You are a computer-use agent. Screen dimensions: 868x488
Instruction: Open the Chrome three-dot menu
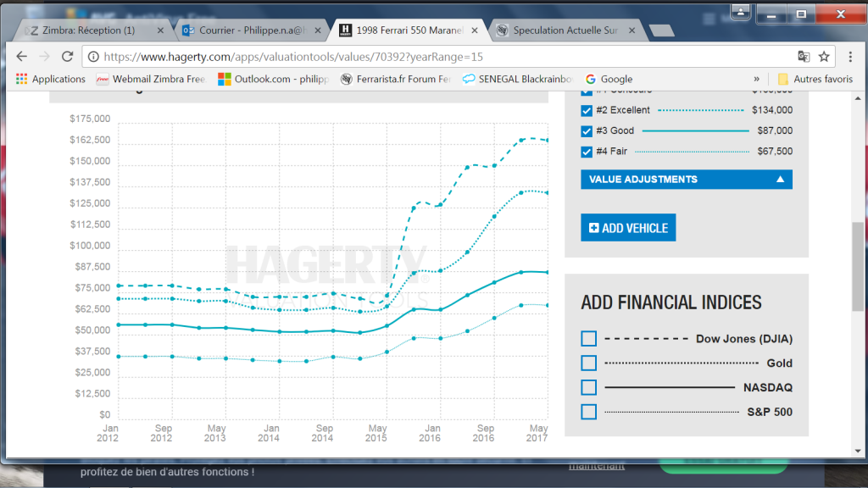click(x=850, y=57)
